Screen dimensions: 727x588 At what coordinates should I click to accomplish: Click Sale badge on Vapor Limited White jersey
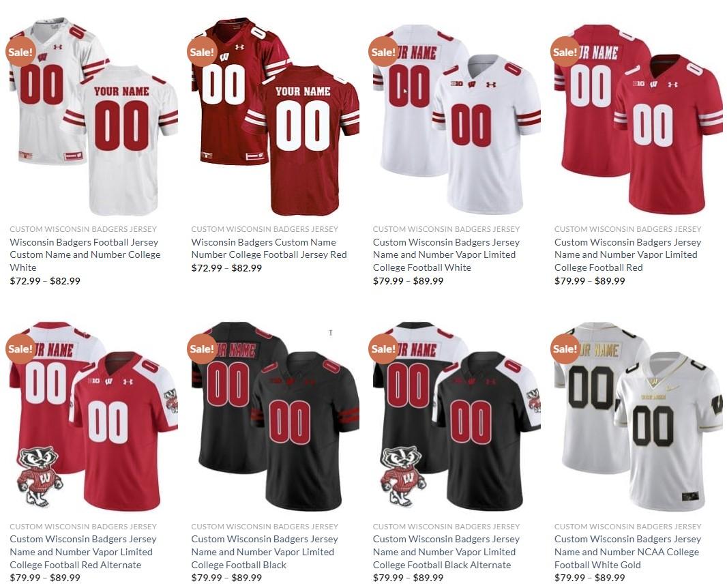383,51
